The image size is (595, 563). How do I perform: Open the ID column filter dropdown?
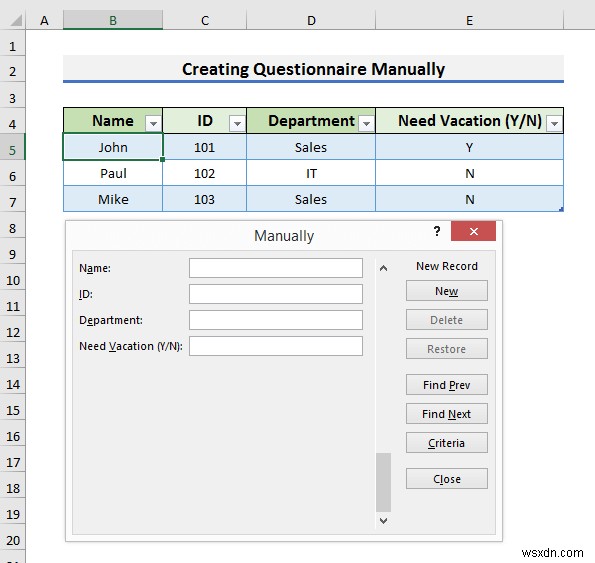(237, 124)
